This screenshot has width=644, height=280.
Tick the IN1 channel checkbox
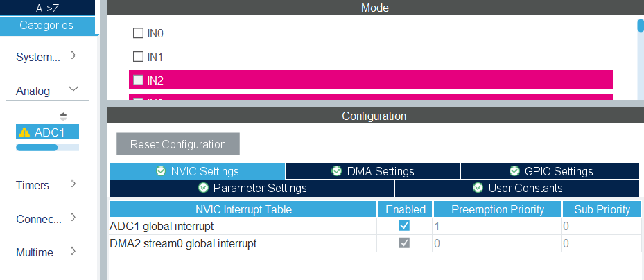pos(138,57)
